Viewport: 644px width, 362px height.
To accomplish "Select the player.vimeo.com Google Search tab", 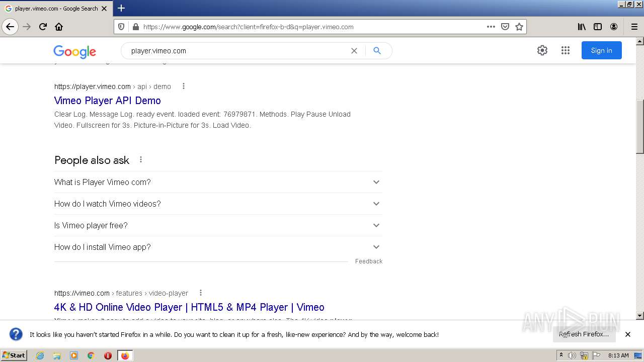I will [x=56, y=9].
